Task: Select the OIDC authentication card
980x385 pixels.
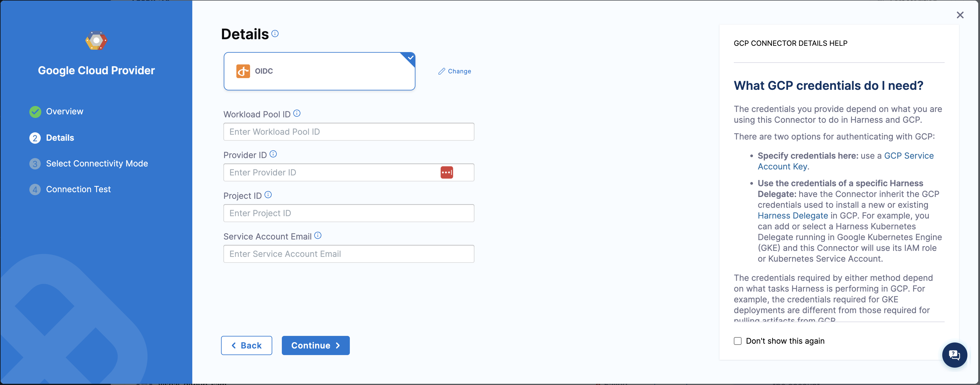Action: coord(319,71)
